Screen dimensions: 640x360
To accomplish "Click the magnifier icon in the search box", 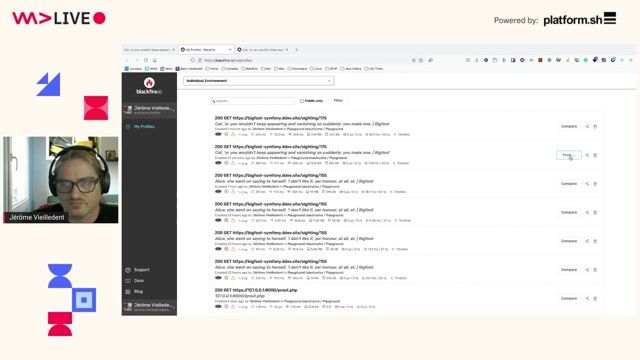I will click(x=213, y=101).
